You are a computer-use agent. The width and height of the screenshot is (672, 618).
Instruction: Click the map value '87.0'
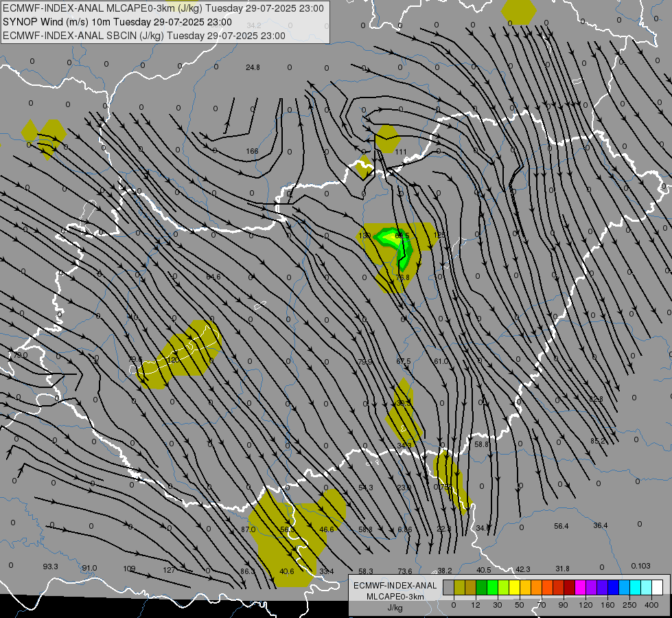pos(248,529)
